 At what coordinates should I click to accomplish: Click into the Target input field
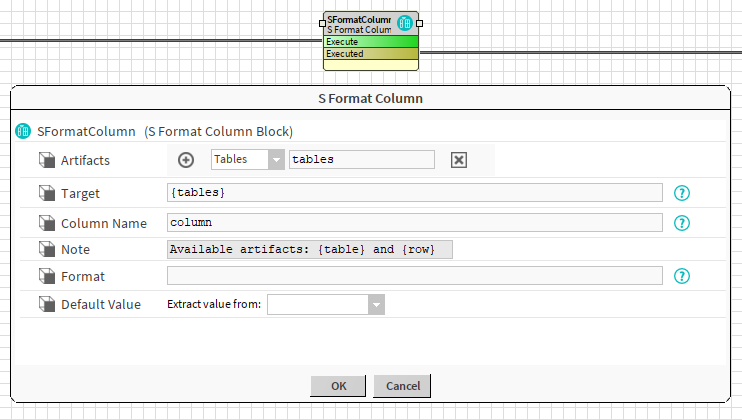(414, 193)
